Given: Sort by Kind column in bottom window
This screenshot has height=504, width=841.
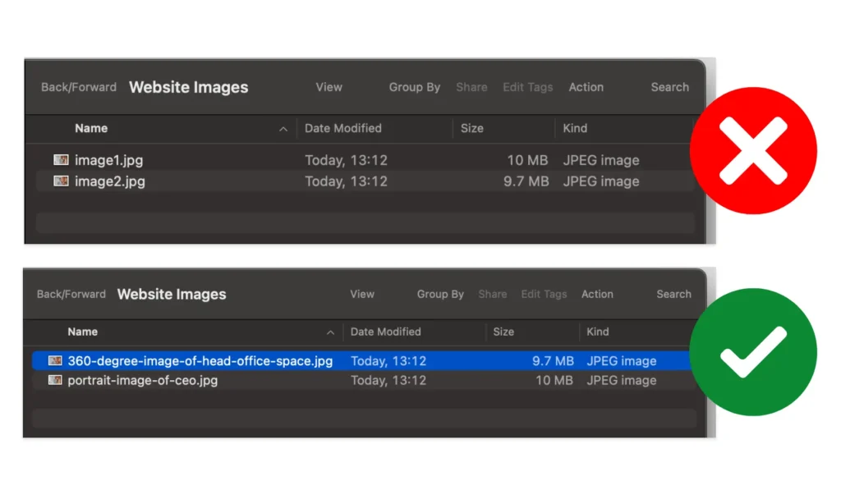Looking at the screenshot, I should (598, 332).
